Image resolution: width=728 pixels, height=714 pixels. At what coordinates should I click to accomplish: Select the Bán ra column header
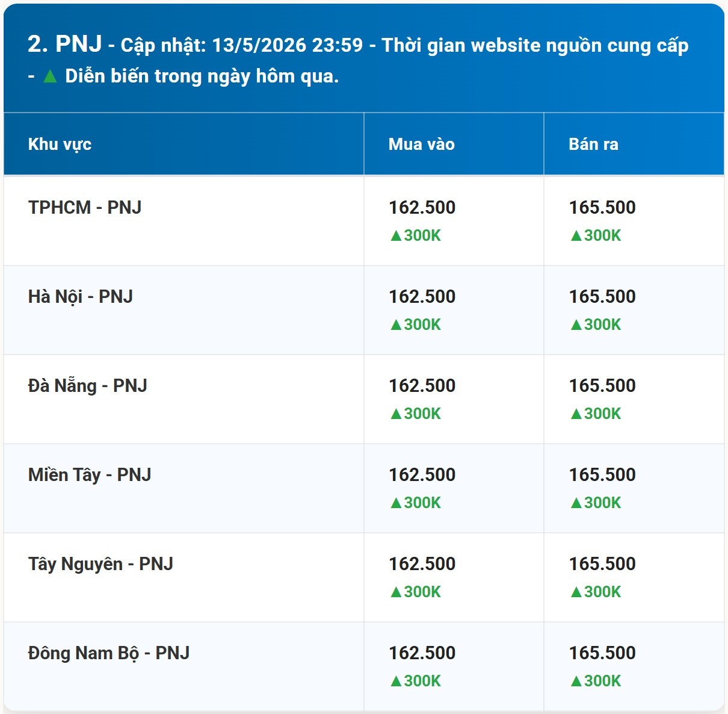click(x=634, y=144)
